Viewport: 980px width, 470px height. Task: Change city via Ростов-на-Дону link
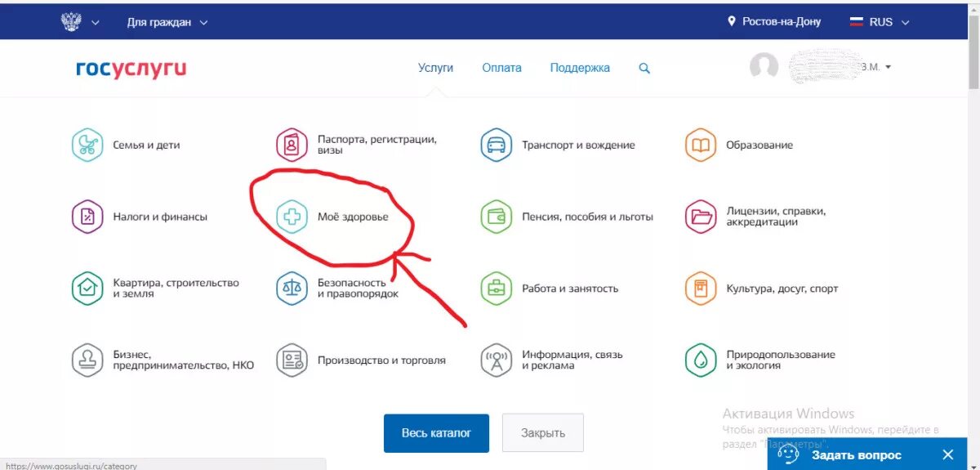(782, 22)
